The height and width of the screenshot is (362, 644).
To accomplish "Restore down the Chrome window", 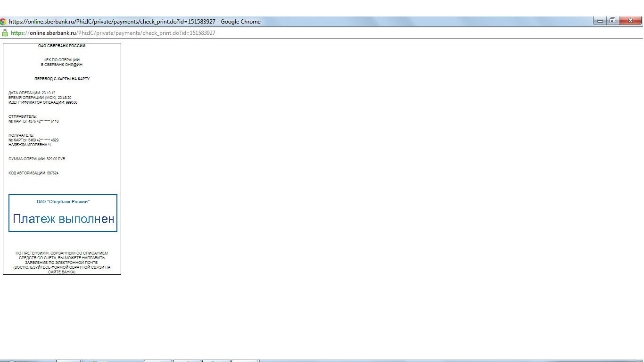I will (612, 21).
